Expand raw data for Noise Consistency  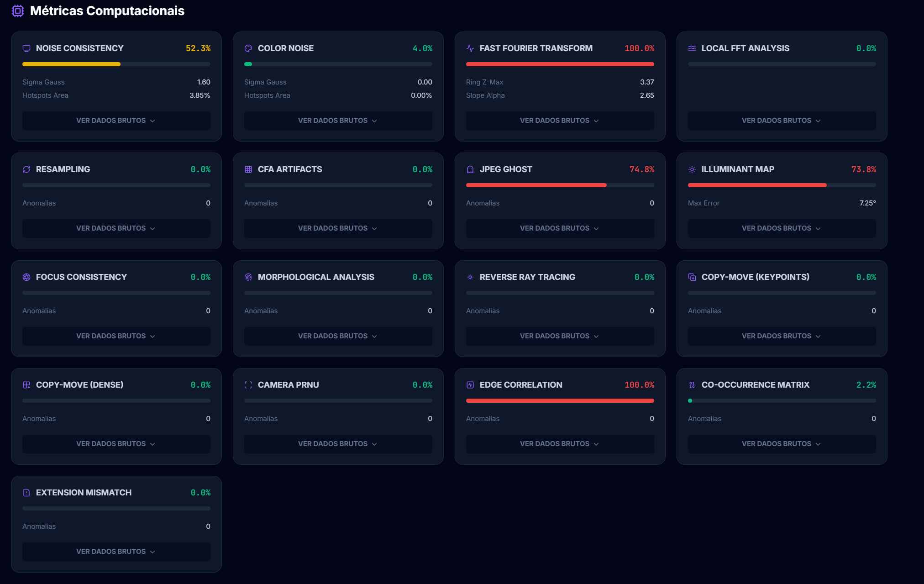[116, 121]
